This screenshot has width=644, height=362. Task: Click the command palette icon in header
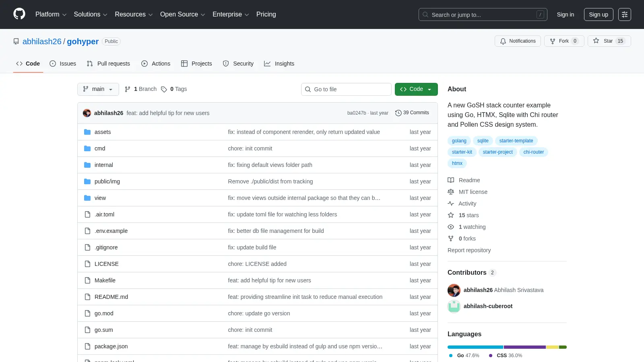625,14
